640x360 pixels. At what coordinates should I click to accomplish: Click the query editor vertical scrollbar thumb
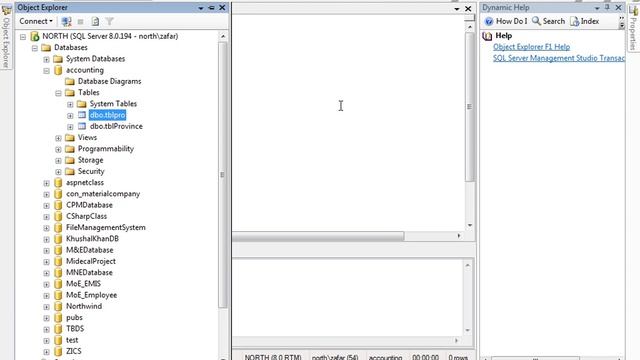[x=469, y=107]
